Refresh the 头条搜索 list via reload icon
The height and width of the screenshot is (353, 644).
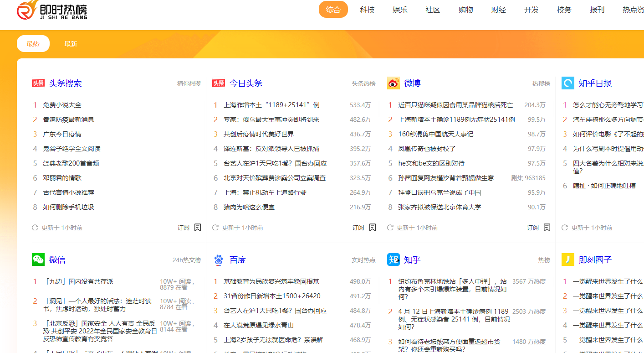[35, 227]
